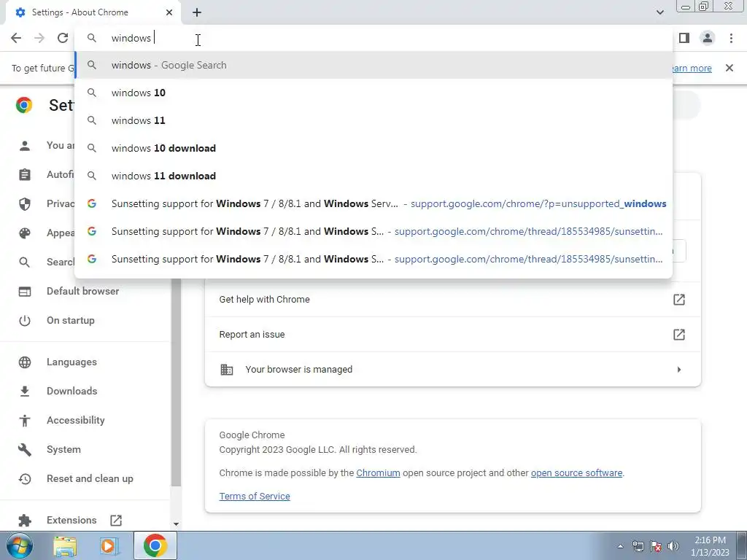Screen dimensions: 747x560
Task: Toggle the side panel icon
Action: pos(684,38)
